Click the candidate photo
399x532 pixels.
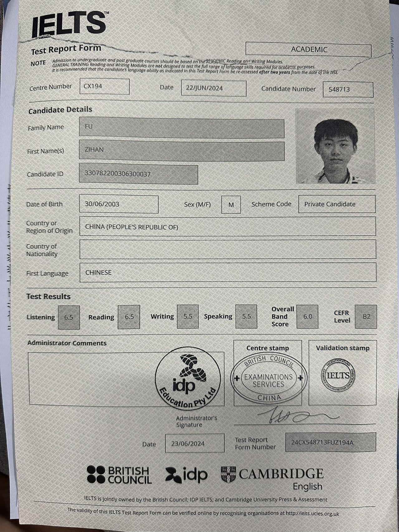tap(335, 146)
